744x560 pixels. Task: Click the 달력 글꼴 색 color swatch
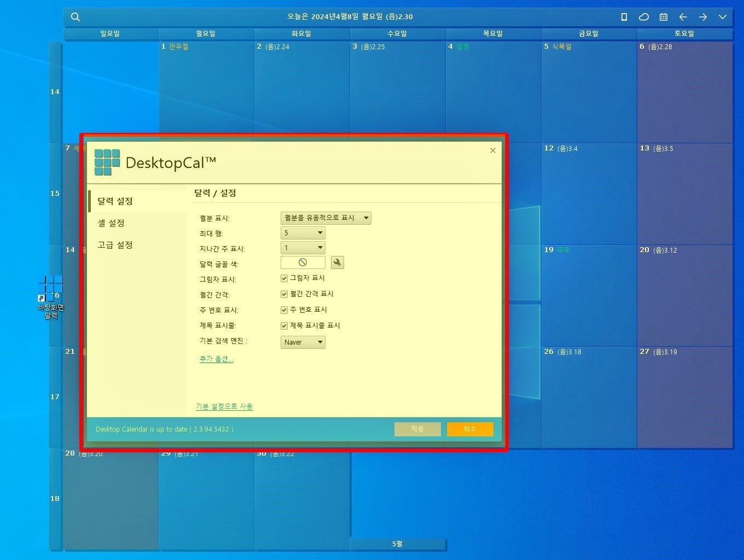pos(303,262)
